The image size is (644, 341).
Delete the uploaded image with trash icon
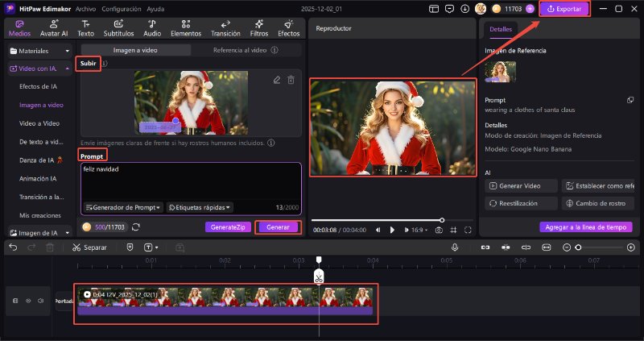click(291, 80)
